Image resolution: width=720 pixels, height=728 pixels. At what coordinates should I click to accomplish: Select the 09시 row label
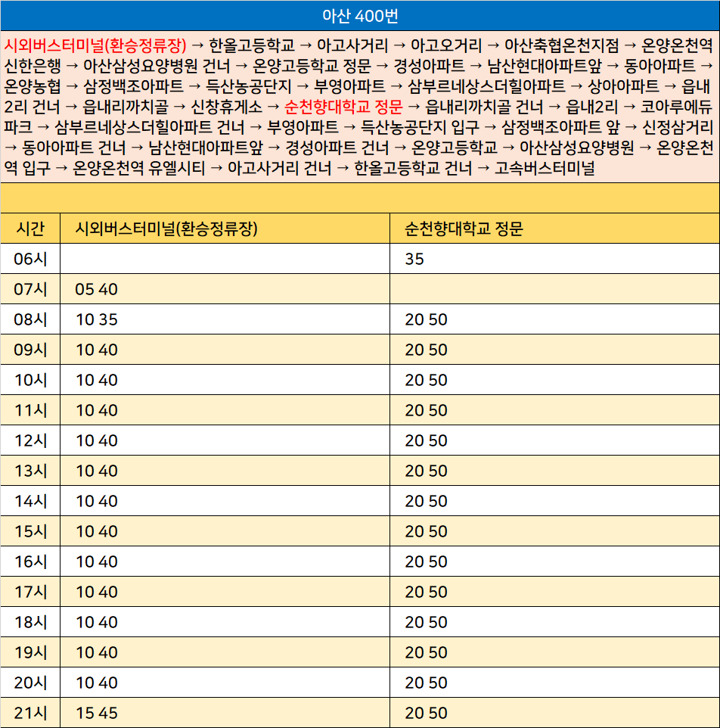[x=30, y=349]
